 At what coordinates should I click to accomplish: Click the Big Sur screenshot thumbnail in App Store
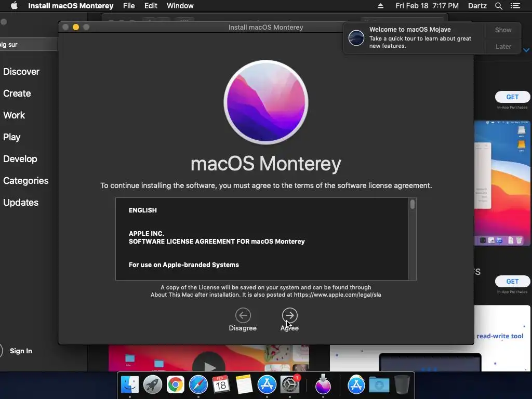(502, 183)
